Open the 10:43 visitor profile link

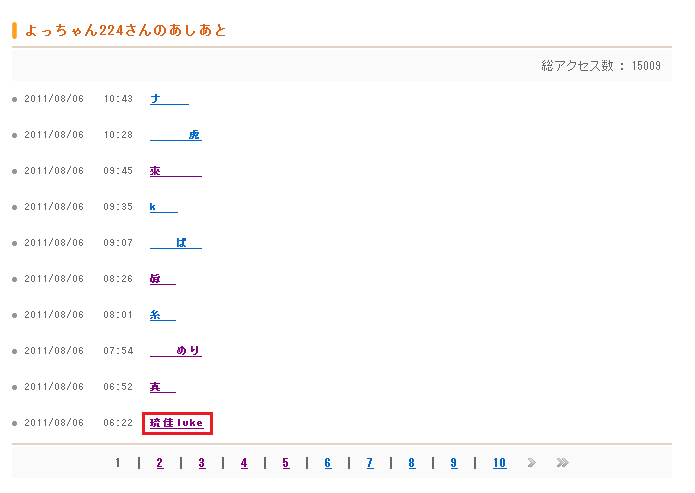click(169, 99)
